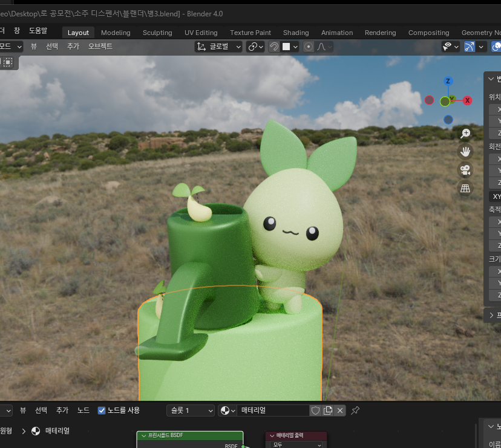Switch to the Sculpting workspace tab
Image resolution: width=501 pixels, height=448 pixels.
coord(157,33)
